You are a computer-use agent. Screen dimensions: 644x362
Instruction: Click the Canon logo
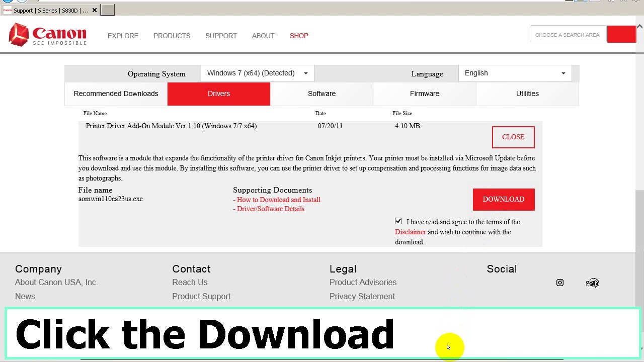(x=48, y=35)
